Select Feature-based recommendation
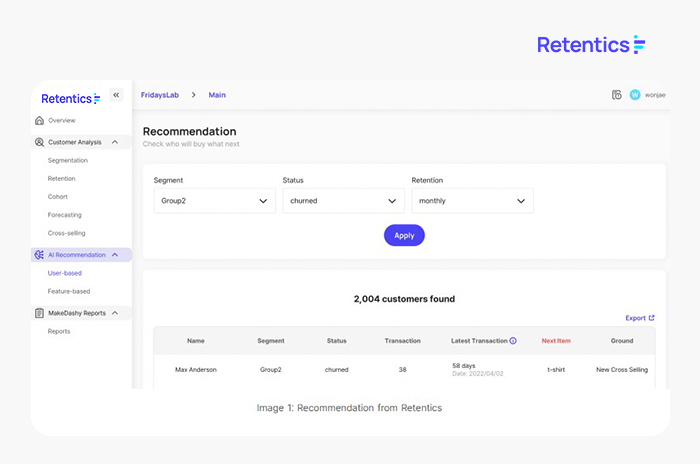The width and height of the screenshot is (700, 464). tap(69, 292)
